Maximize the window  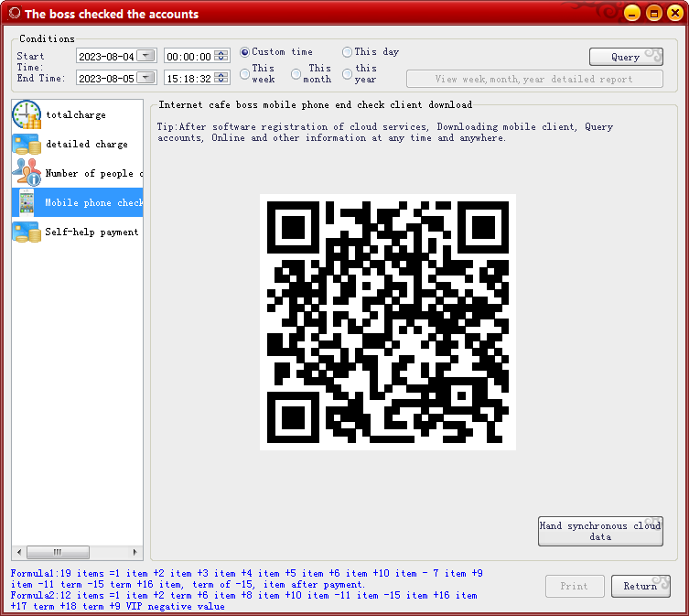pos(654,13)
